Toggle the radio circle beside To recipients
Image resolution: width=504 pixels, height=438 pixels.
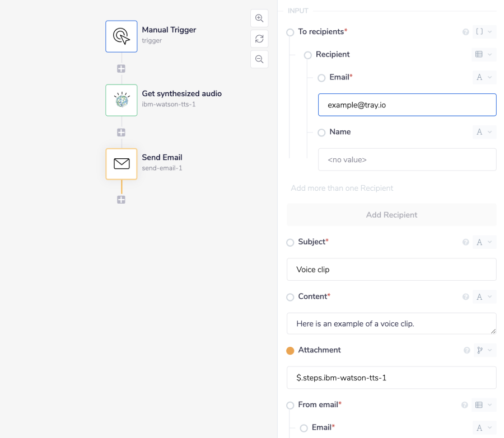pos(290,32)
